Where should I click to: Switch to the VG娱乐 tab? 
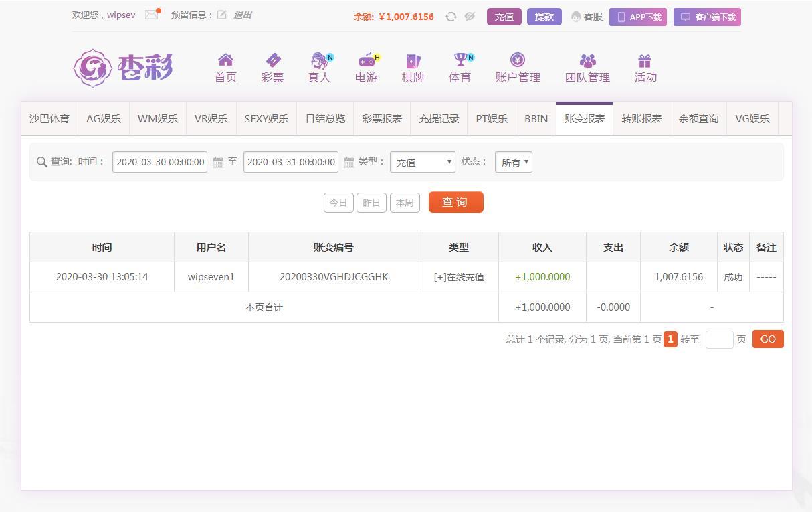pyautogui.click(x=752, y=118)
